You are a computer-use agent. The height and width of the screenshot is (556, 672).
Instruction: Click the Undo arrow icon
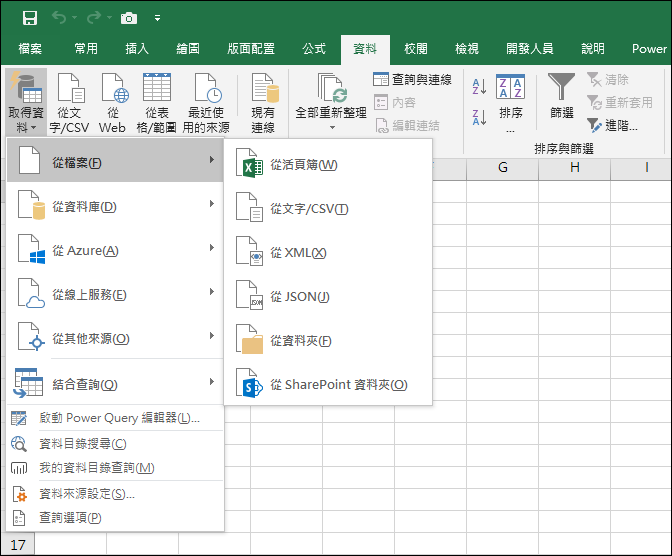tap(59, 18)
